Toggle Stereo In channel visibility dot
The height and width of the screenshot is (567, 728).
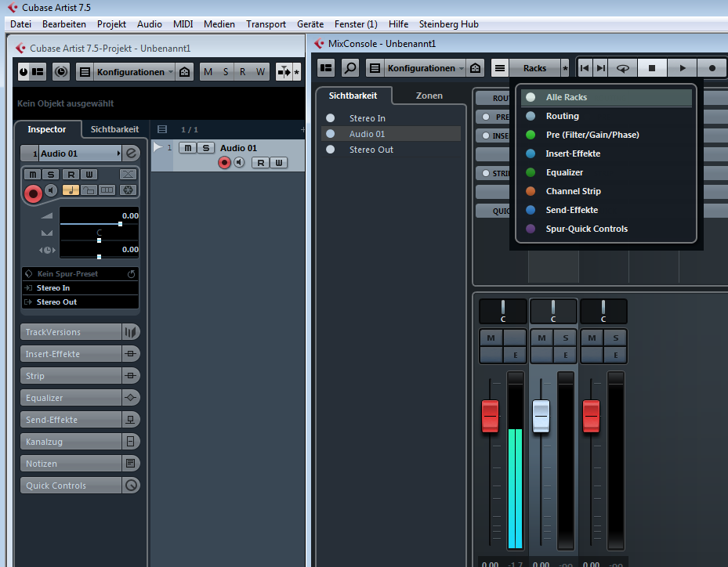tap(330, 117)
